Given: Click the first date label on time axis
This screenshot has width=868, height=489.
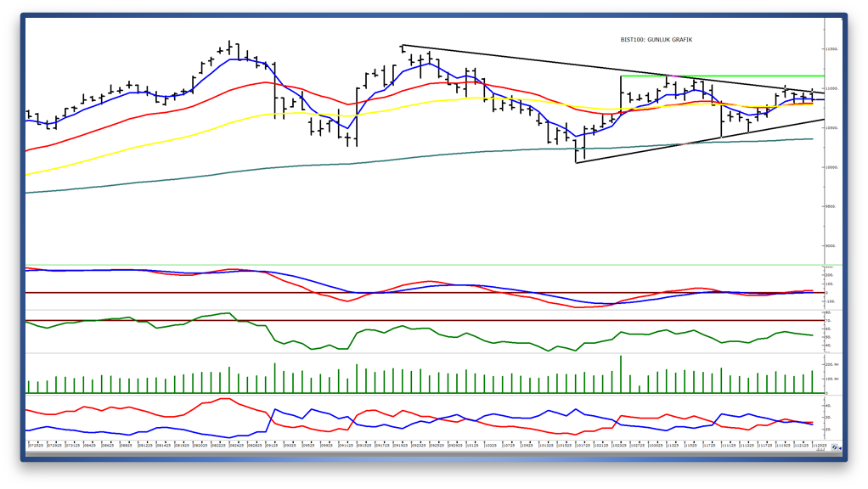Looking at the screenshot, I should [36, 444].
